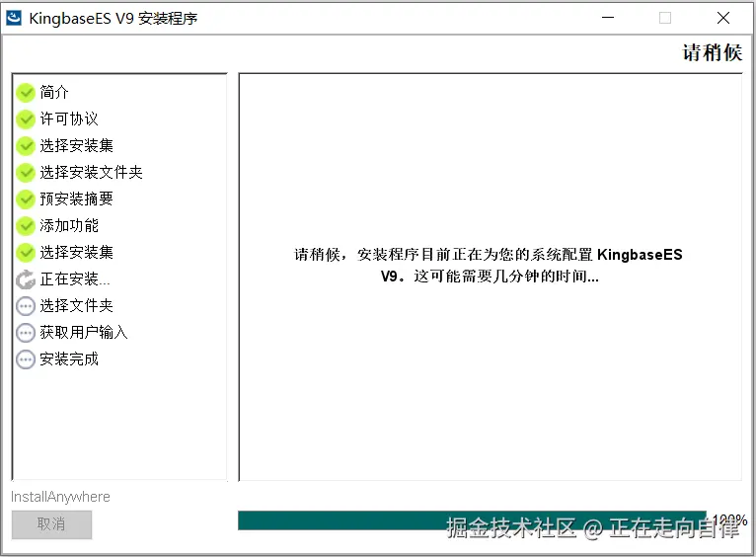The image size is (756, 557).
Task: Select the 安装完成 step label
Action: click(x=69, y=358)
